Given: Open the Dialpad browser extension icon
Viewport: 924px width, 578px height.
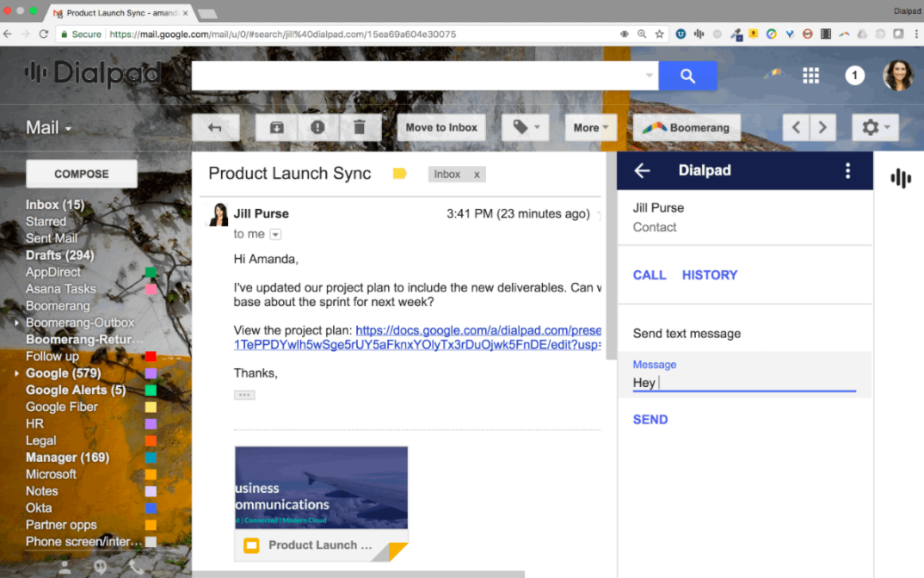Looking at the screenshot, I should click(698, 33).
